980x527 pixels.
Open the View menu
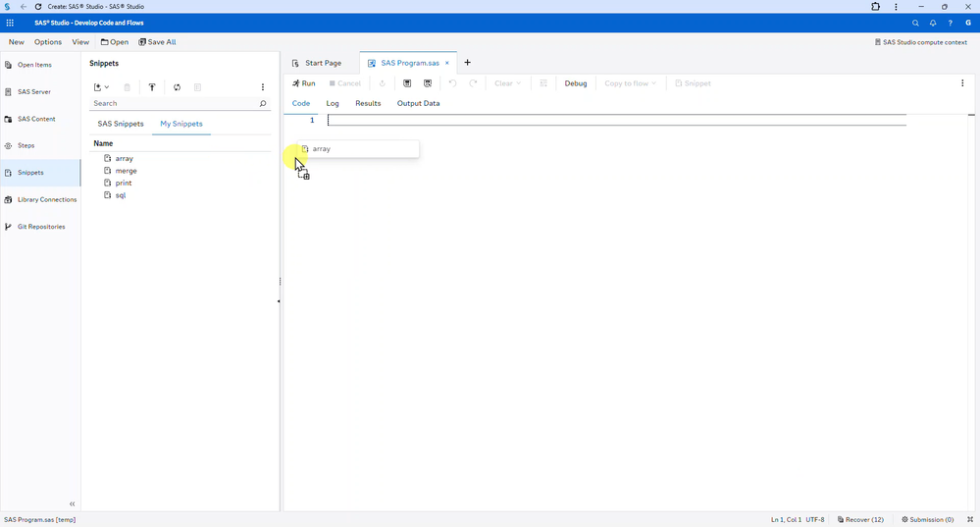click(x=80, y=42)
